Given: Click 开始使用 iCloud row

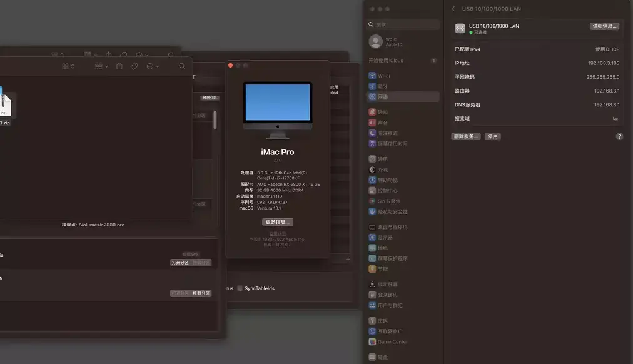Looking at the screenshot, I should (x=403, y=61).
